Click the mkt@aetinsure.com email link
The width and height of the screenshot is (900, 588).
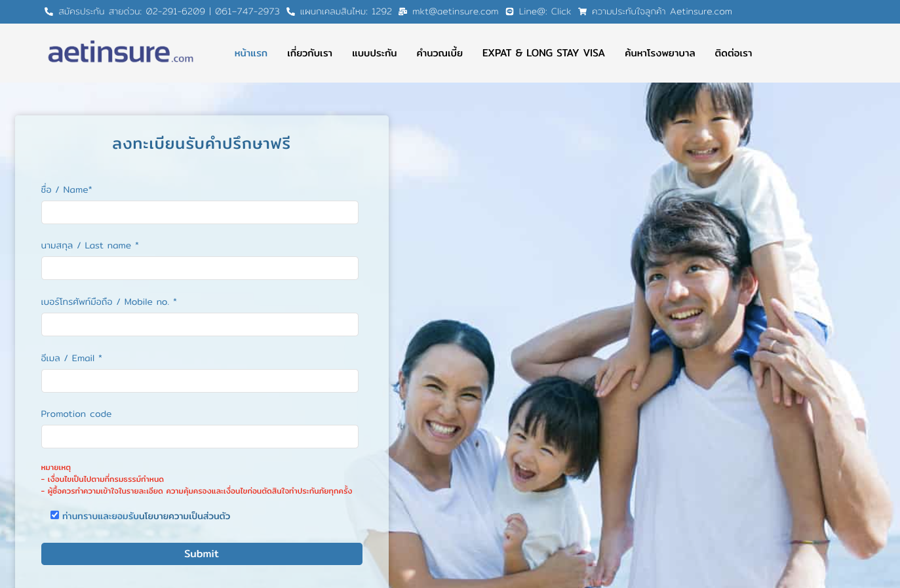coord(455,12)
